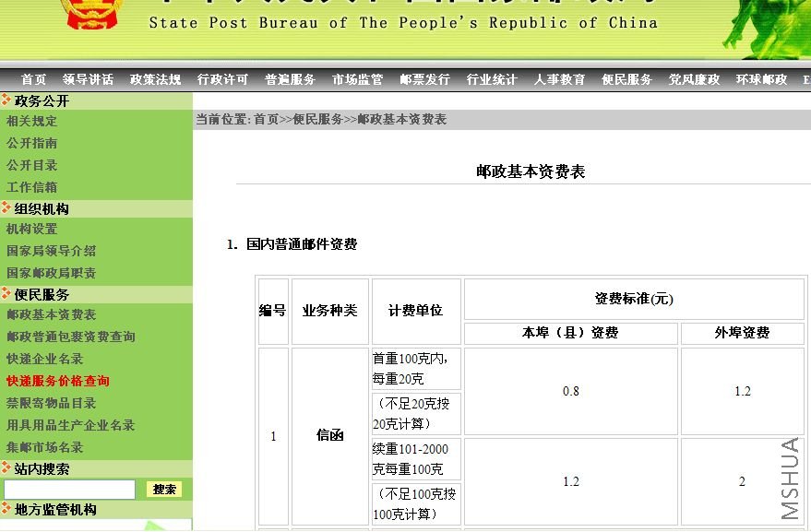Image resolution: width=811 pixels, height=532 pixels.
Task: Go to 行业统计 in the navigation bar
Action: pos(492,79)
